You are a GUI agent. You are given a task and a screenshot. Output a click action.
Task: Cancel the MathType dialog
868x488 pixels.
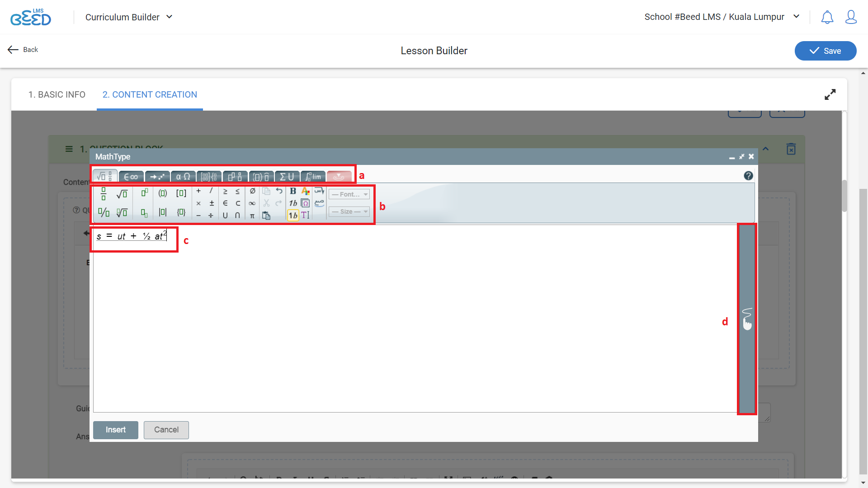coord(166,430)
